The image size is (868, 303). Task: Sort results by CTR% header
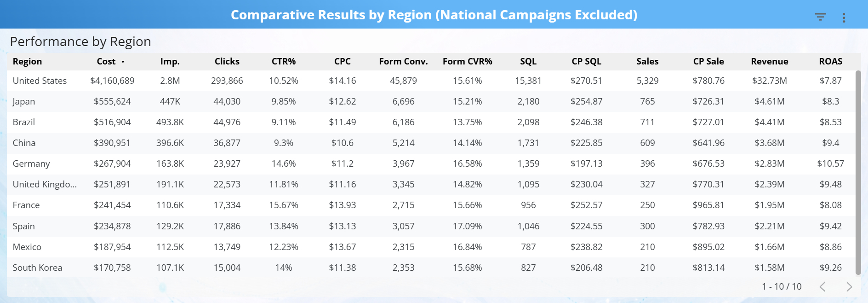(x=283, y=61)
